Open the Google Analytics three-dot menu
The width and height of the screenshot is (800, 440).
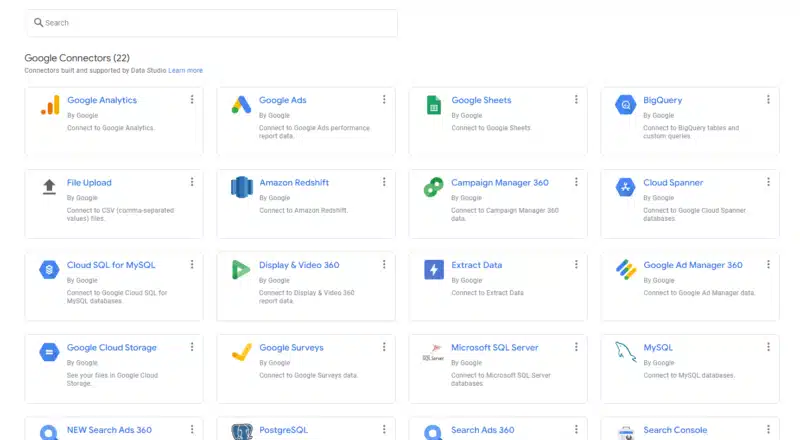(x=192, y=99)
